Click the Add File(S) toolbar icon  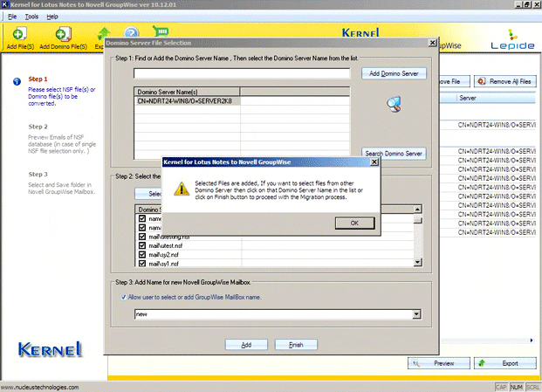coord(20,34)
